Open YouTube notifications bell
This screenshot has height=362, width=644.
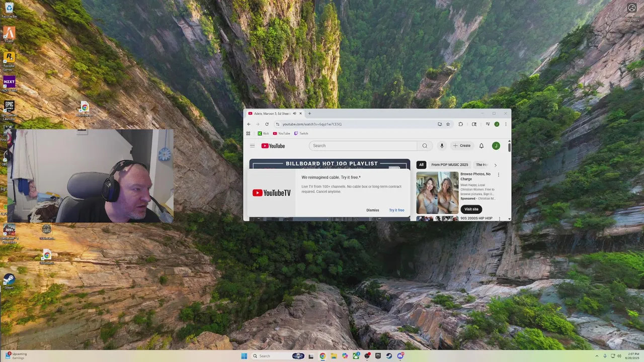481,146
